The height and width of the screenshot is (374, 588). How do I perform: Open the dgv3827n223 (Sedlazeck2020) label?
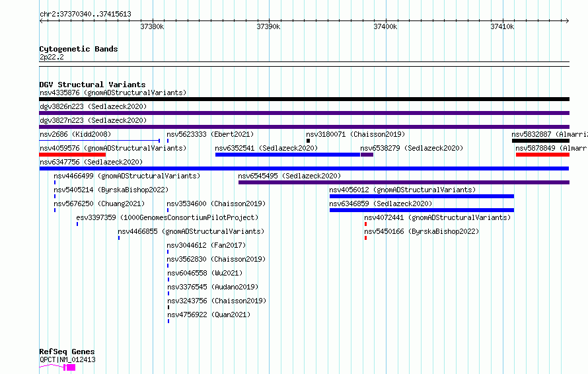pyautogui.click(x=93, y=120)
